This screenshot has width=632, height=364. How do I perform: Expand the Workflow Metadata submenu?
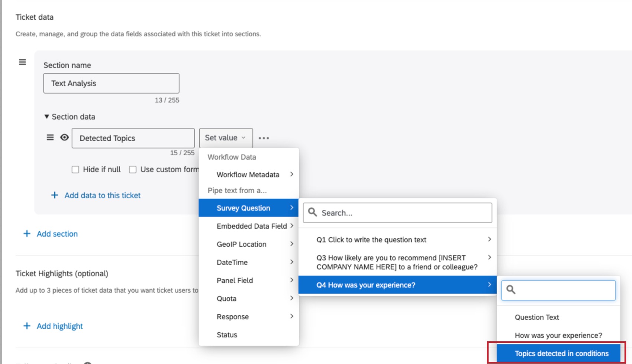(249, 175)
